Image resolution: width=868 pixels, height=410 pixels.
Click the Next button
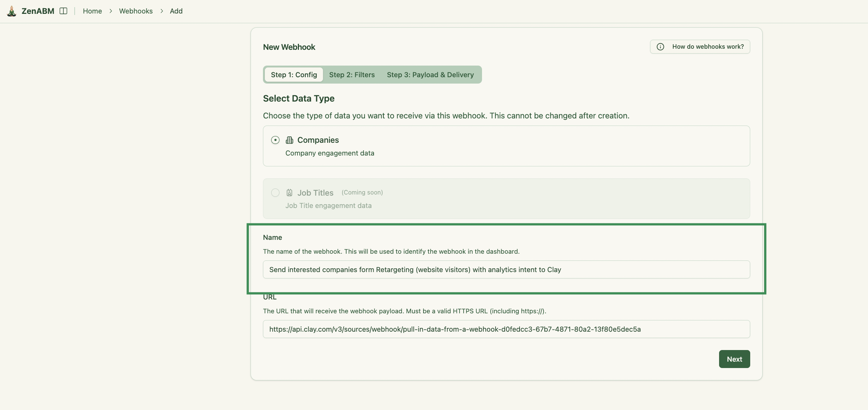pyautogui.click(x=734, y=359)
